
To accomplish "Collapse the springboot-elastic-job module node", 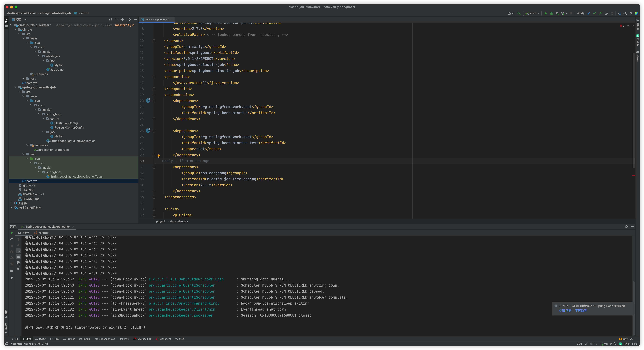I will [15, 87].
